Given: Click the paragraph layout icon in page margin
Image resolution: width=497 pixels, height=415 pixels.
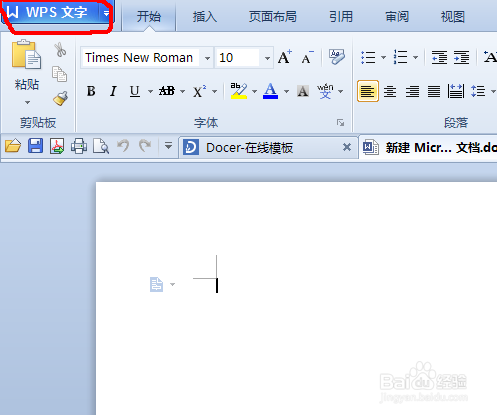Looking at the screenshot, I should pyautogui.click(x=157, y=284).
